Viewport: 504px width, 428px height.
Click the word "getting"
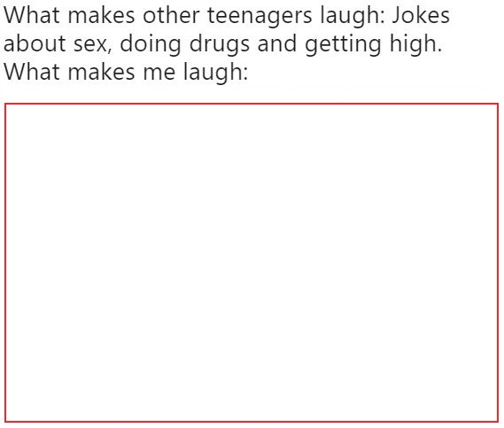[343, 44]
